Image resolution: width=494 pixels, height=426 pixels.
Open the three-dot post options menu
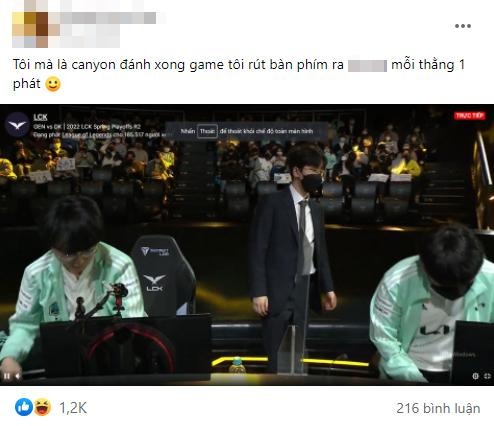click(x=463, y=26)
